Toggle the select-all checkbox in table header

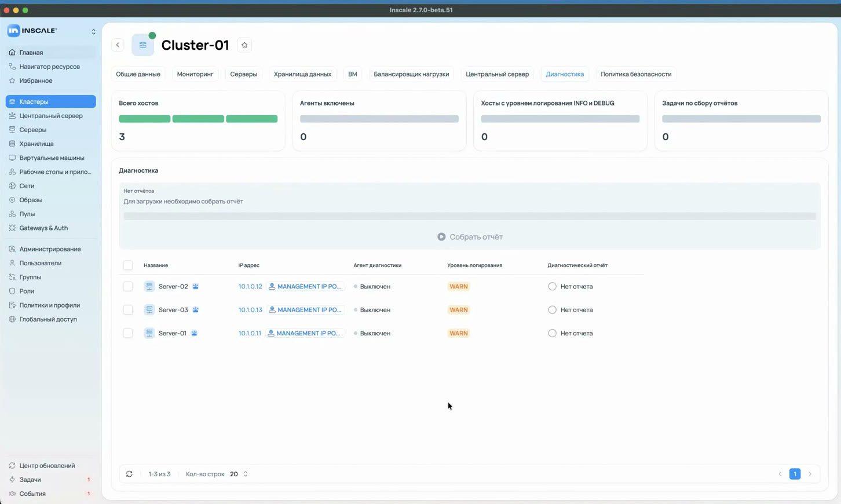click(128, 265)
